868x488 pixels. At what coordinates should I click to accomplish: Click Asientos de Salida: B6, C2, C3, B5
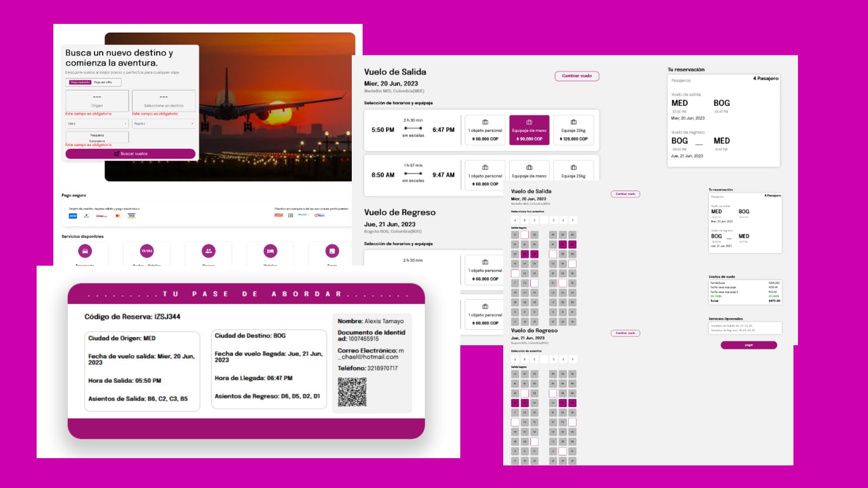pyautogui.click(x=138, y=398)
